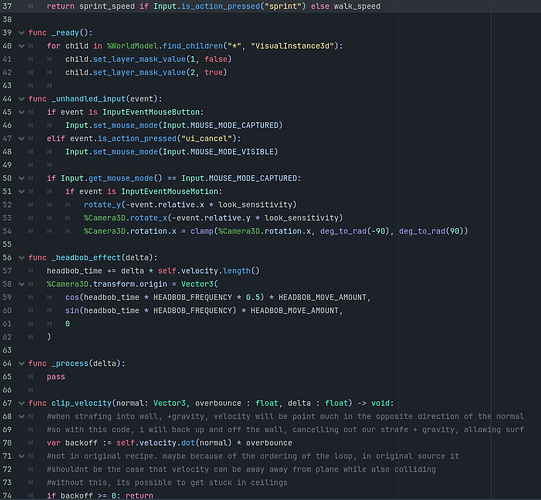The width and height of the screenshot is (541, 500).
Task: Collapse the elif ui_cancel block
Action: pos(21,139)
